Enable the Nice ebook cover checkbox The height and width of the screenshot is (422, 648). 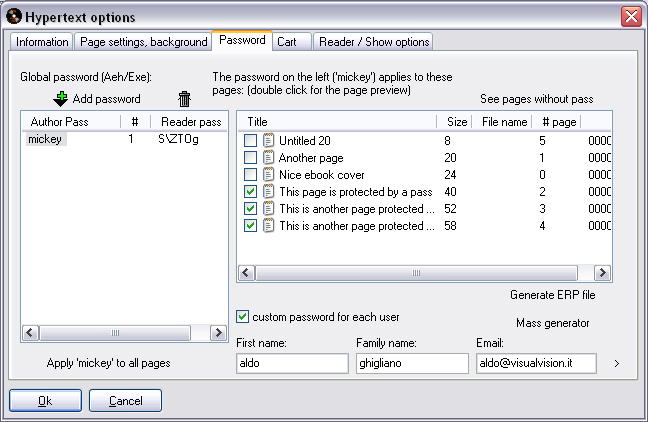point(250,175)
